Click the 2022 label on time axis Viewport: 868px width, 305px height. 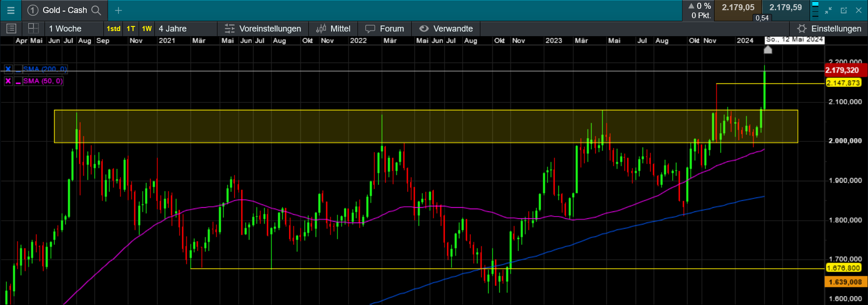(358, 41)
